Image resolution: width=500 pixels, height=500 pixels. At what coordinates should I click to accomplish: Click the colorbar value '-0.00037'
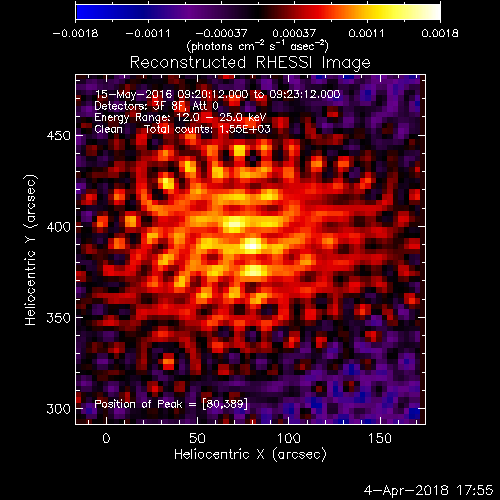click(221, 33)
